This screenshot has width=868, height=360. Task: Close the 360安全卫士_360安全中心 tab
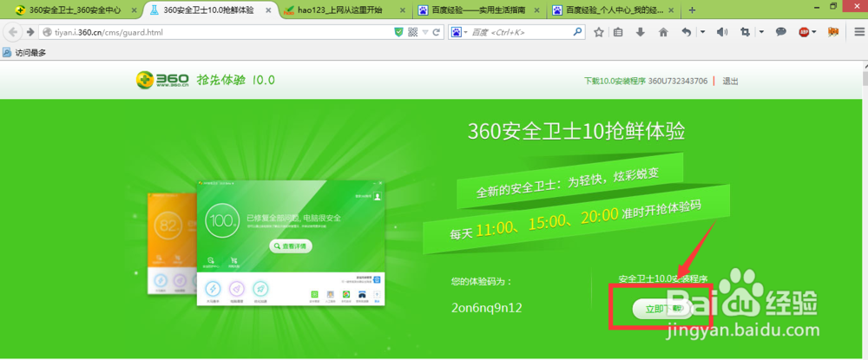tap(134, 10)
